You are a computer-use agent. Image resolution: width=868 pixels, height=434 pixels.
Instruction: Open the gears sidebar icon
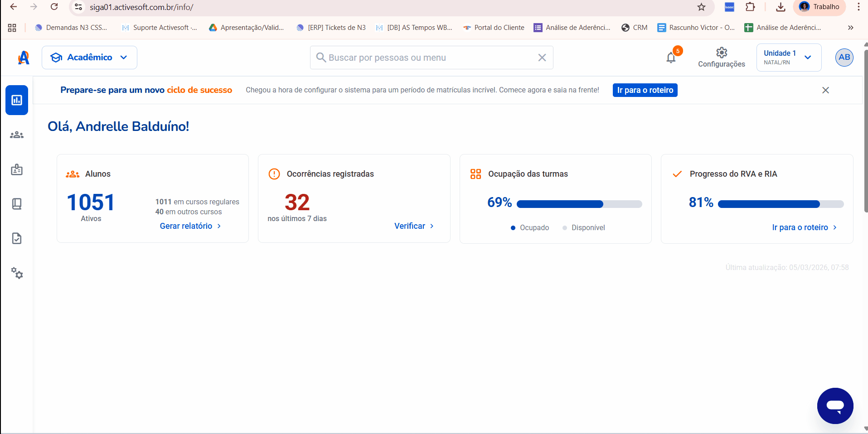(x=17, y=273)
